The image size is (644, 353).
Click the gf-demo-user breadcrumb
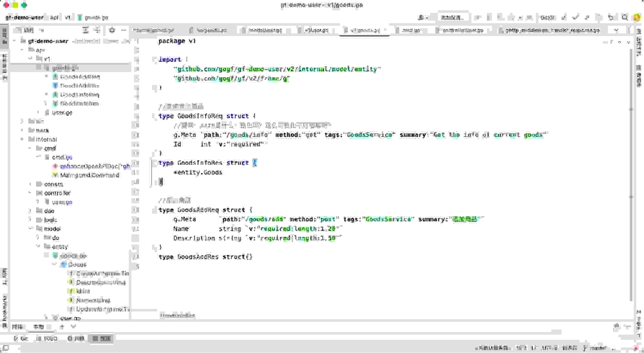24,17
